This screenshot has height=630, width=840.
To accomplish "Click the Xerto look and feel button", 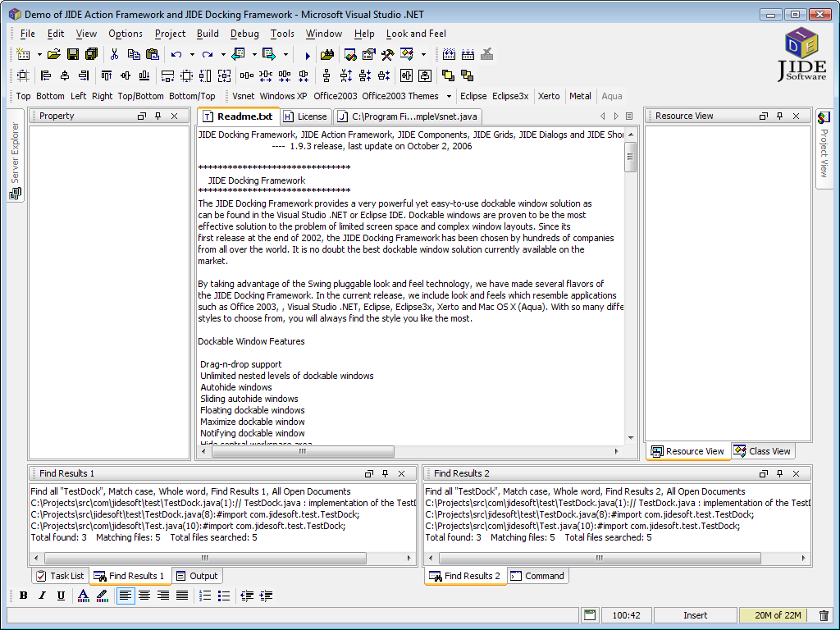I will tap(549, 97).
